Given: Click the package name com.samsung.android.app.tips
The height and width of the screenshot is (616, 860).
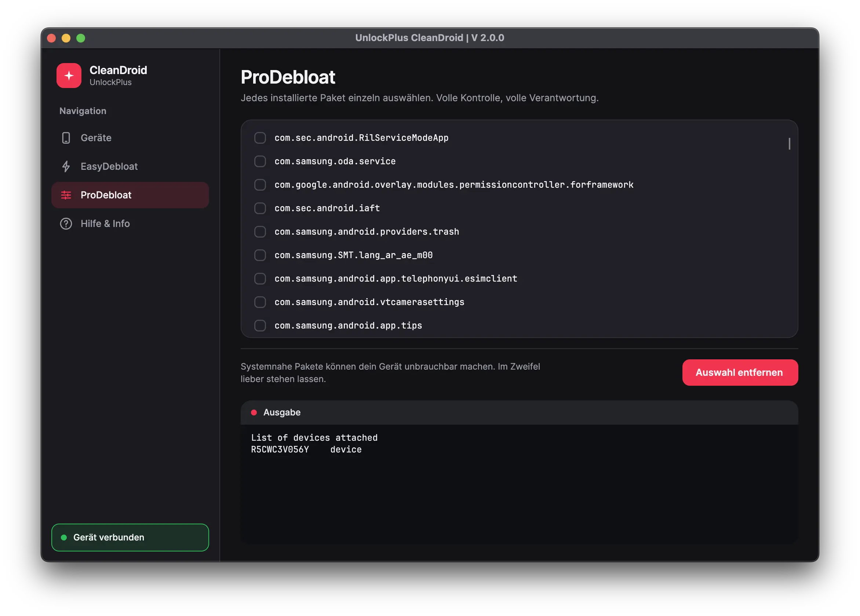Looking at the screenshot, I should tap(349, 326).
